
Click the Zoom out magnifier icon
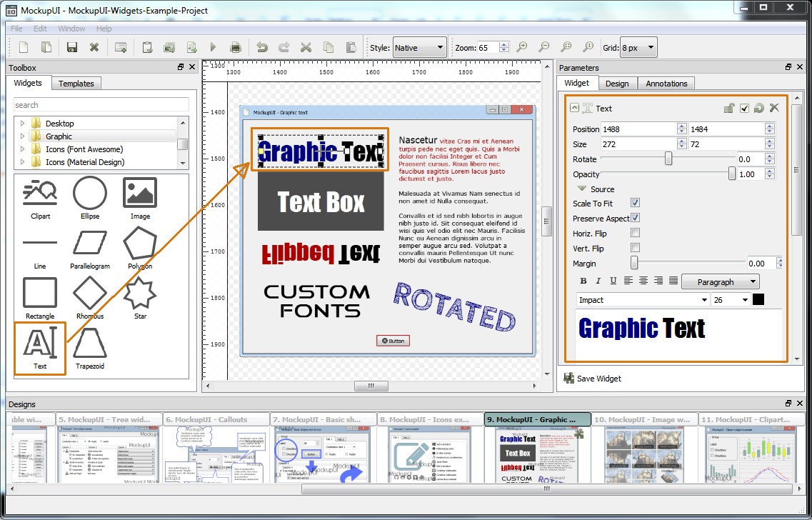click(x=543, y=47)
